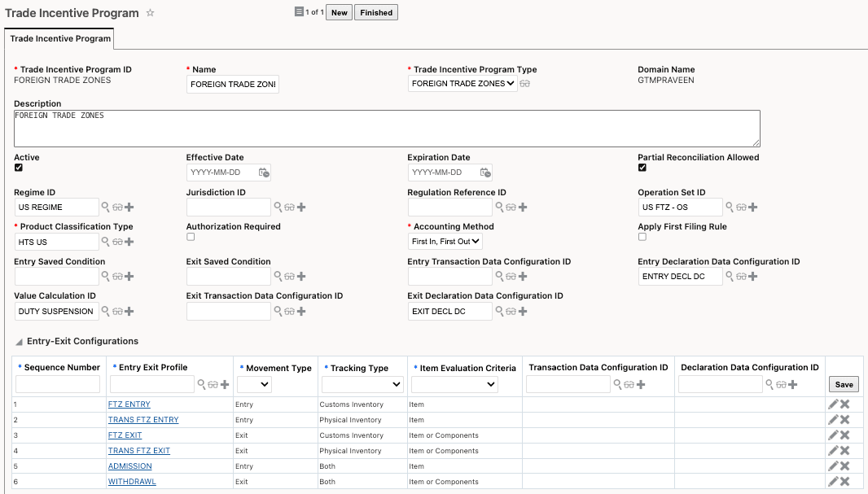The height and width of the screenshot is (494, 868).
Task: Click the New button
Action: [340, 13]
